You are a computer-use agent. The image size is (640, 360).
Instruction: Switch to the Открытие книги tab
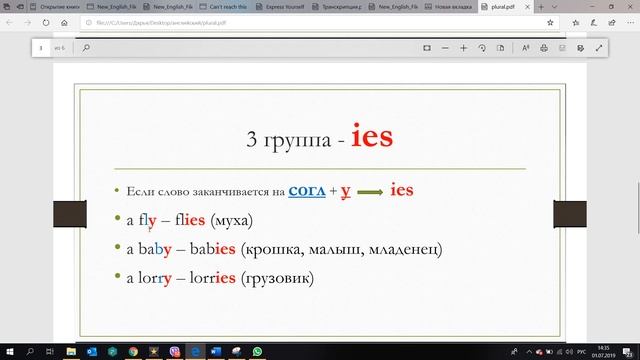[x=55, y=7]
